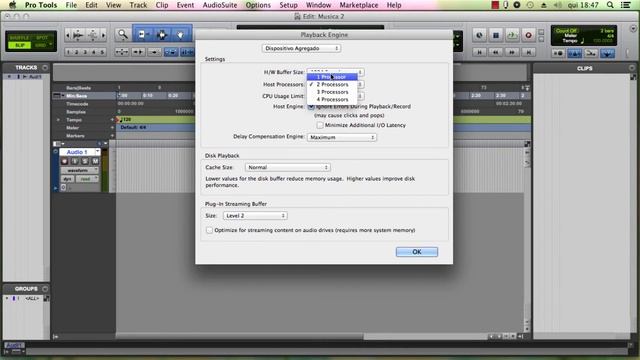Click the horizontal zoom in arrow
This screenshot has width=640, height=360.
pos(103,35)
